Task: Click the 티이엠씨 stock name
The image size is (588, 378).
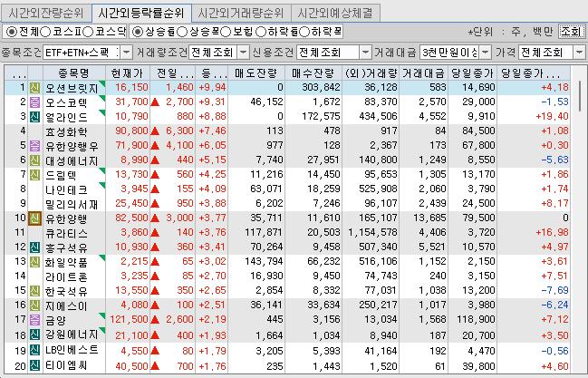Action: (66, 365)
